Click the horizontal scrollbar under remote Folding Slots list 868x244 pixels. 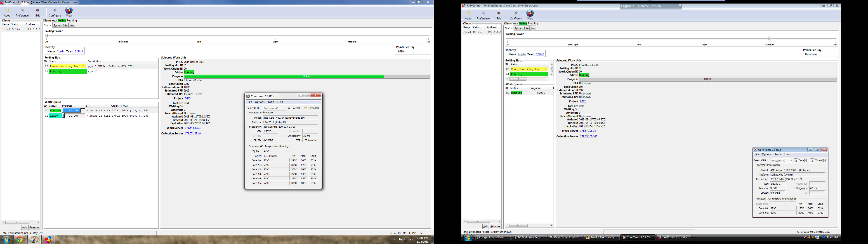point(527,79)
